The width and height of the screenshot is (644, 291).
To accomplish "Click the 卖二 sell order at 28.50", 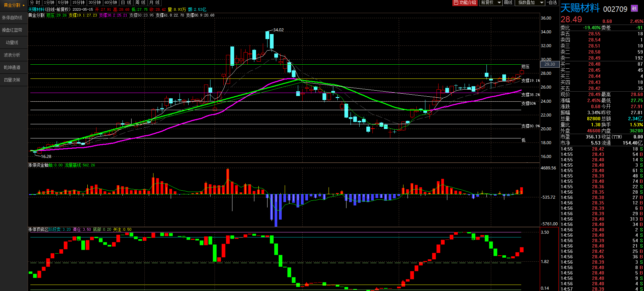I will [x=602, y=52].
